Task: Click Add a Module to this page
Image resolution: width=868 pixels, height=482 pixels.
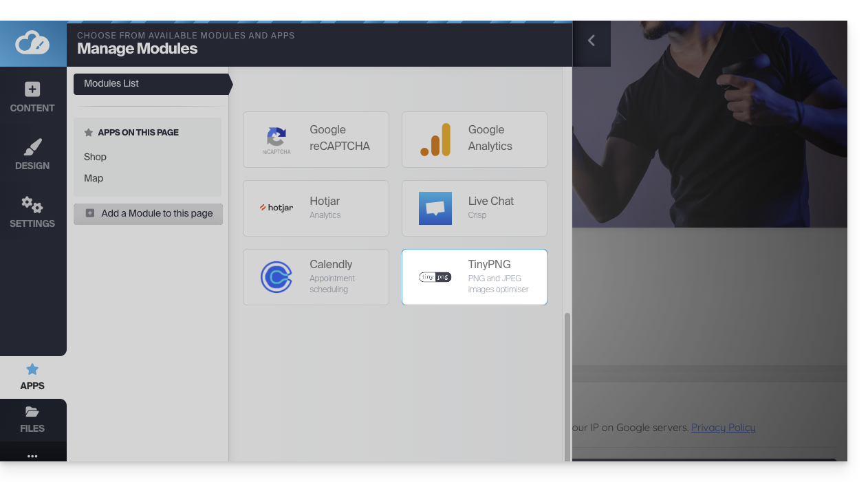Action: click(x=149, y=214)
